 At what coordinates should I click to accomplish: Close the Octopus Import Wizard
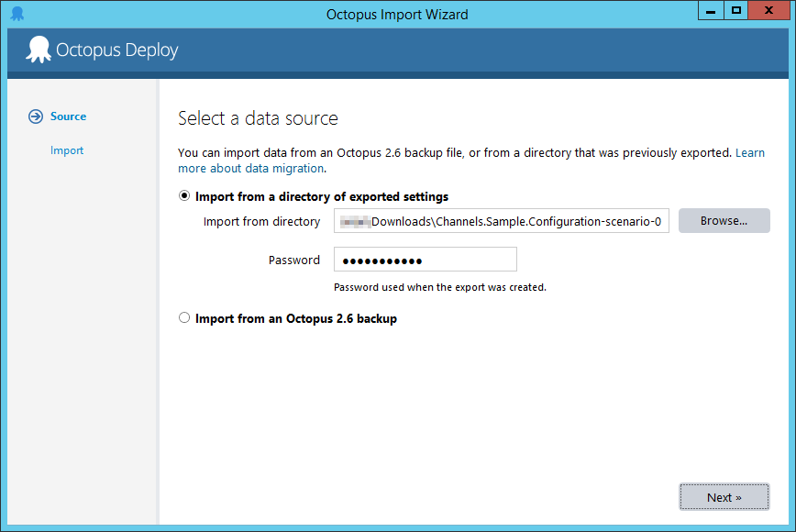[768, 10]
